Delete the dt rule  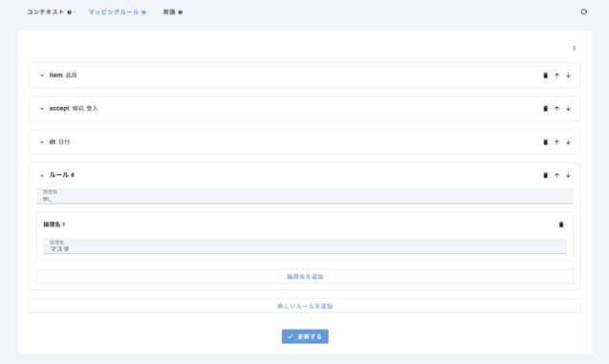(x=545, y=142)
